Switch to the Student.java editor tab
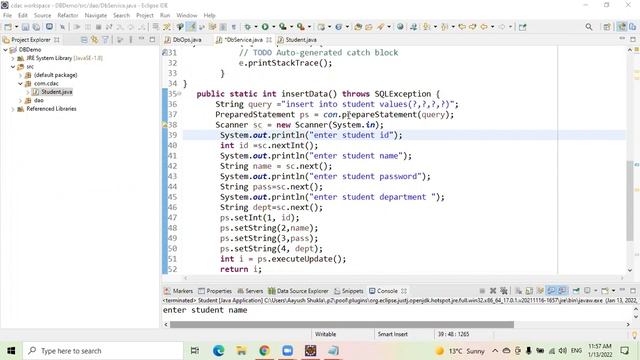 [297, 40]
